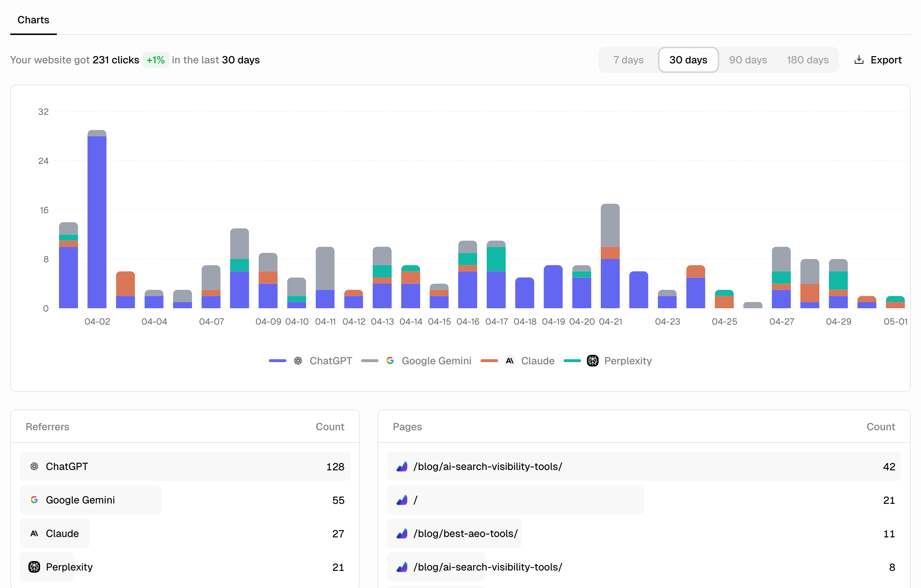Viewport: 921px width, 588px height.
Task: Click the Pages column header
Action: pos(407,427)
